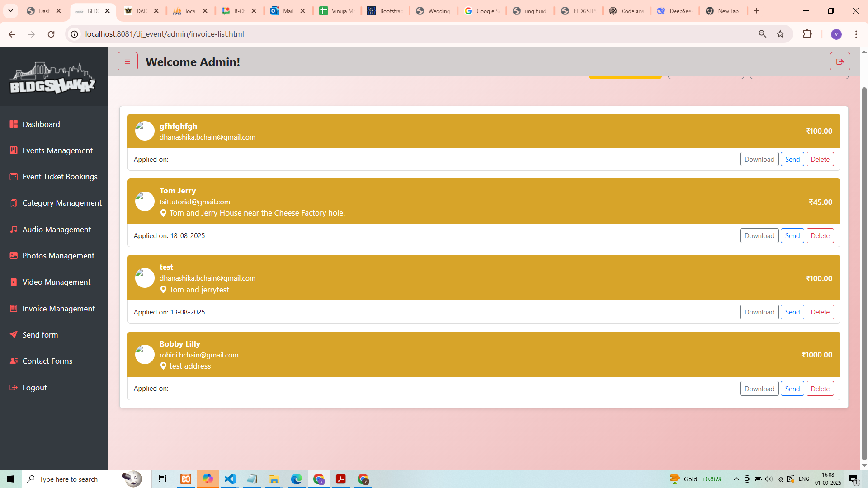Send the Bobby Lilly invoice
Screen dimensions: 868x488
[x=792, y=389]
